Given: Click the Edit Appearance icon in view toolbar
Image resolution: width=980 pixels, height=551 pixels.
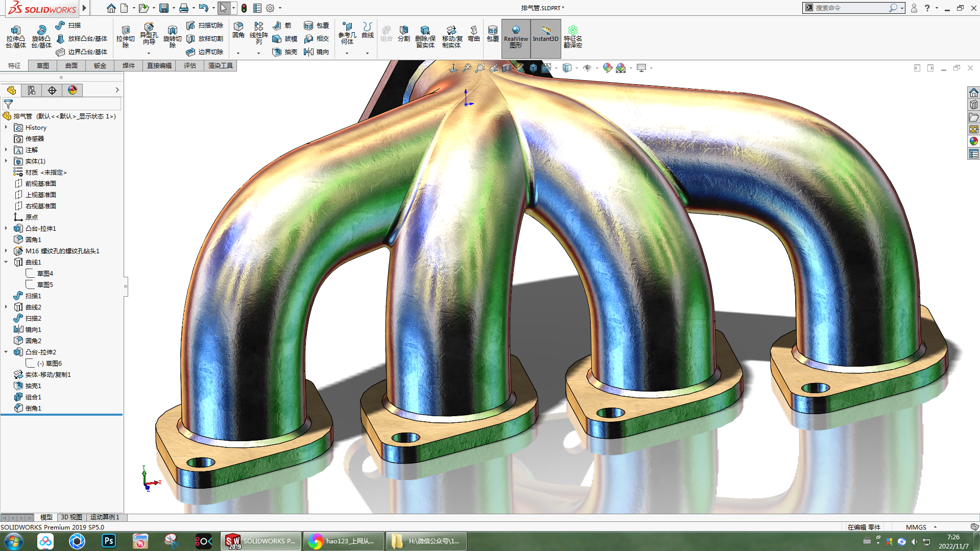Looking at the screenshot, I should 607,68.
